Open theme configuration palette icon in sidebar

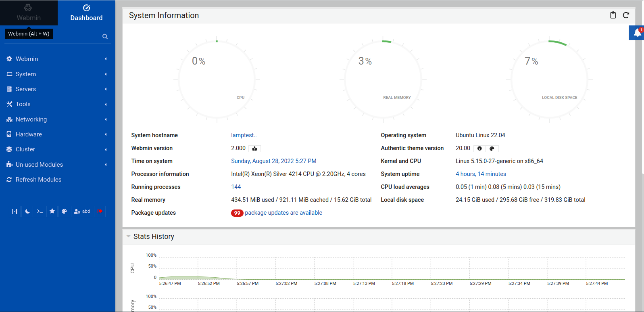[64, 211]
